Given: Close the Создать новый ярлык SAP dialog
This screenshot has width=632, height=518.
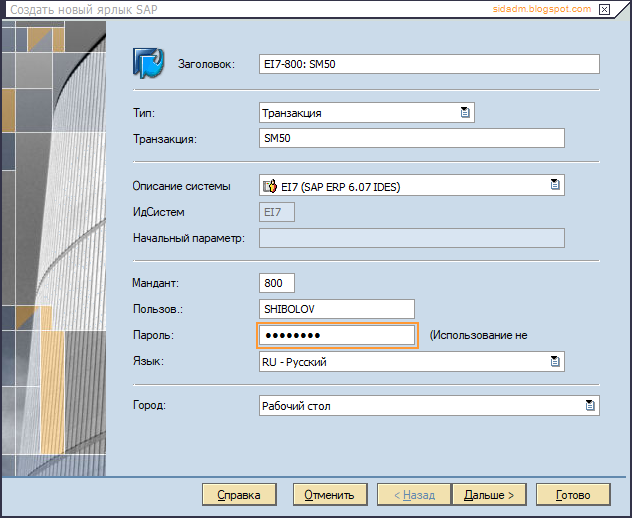Looking at the screenshot, I should (x=604, y=9).
